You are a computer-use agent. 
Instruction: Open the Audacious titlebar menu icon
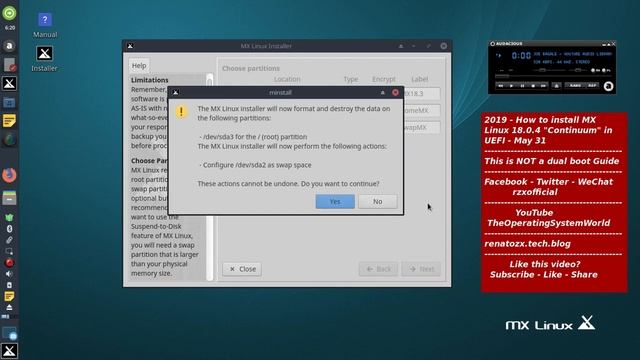[x=492, y=44]
